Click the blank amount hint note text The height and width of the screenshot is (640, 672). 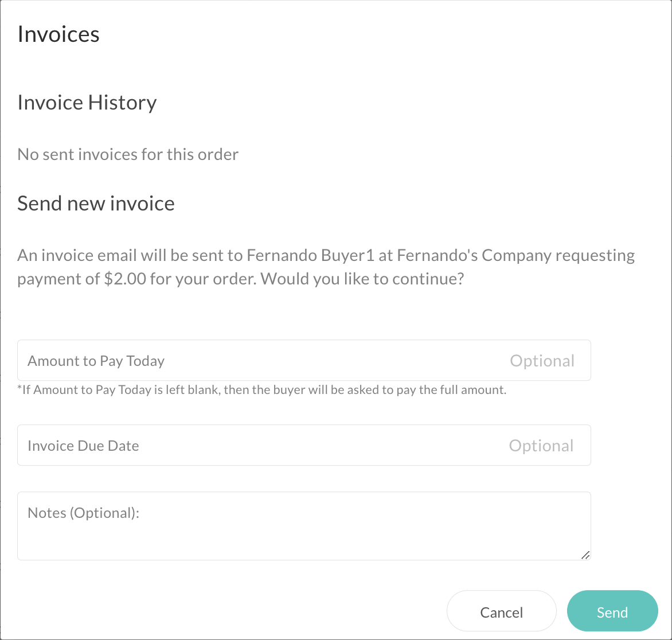click(261, 391)
